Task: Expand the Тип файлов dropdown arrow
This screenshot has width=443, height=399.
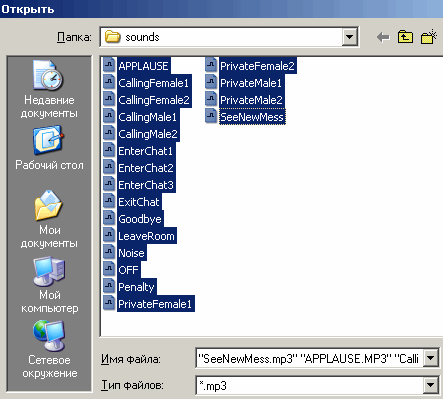Action: pos(430,385)
